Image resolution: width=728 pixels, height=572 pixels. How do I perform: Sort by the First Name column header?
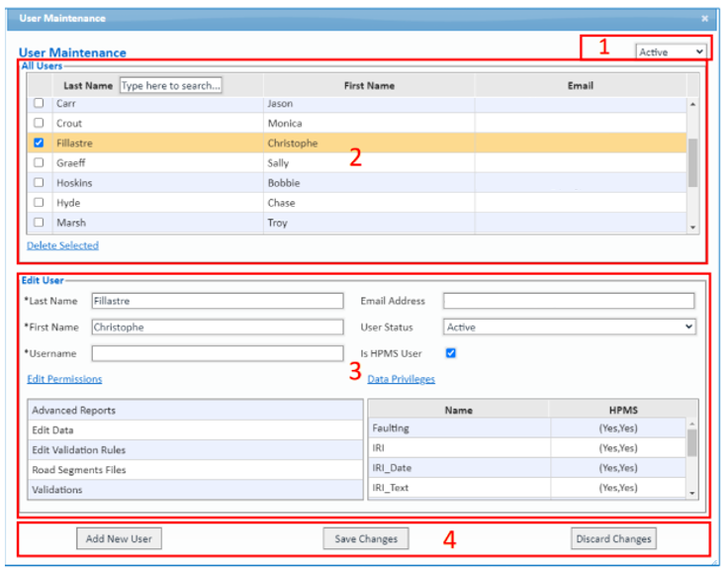click(369, 86)
